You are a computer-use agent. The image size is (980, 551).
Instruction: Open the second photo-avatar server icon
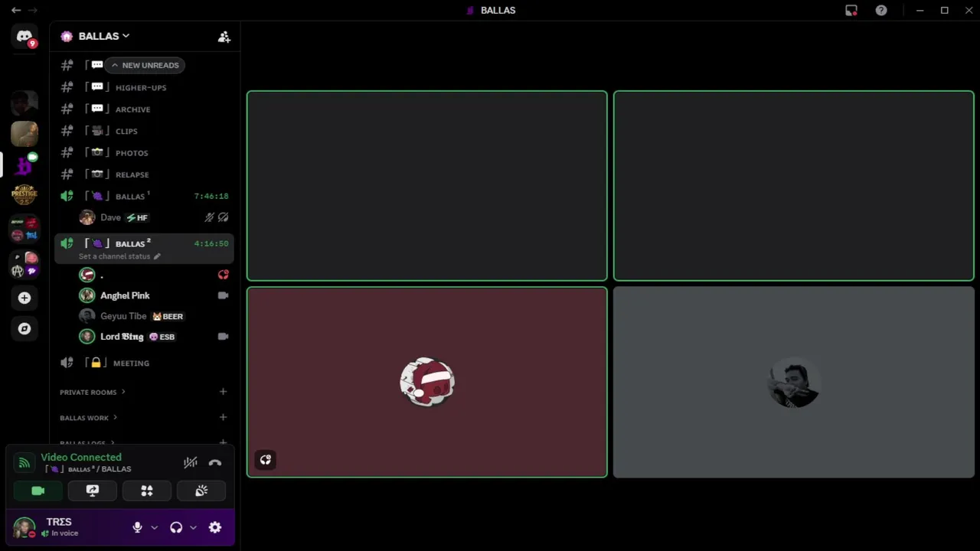coord(24,134)
